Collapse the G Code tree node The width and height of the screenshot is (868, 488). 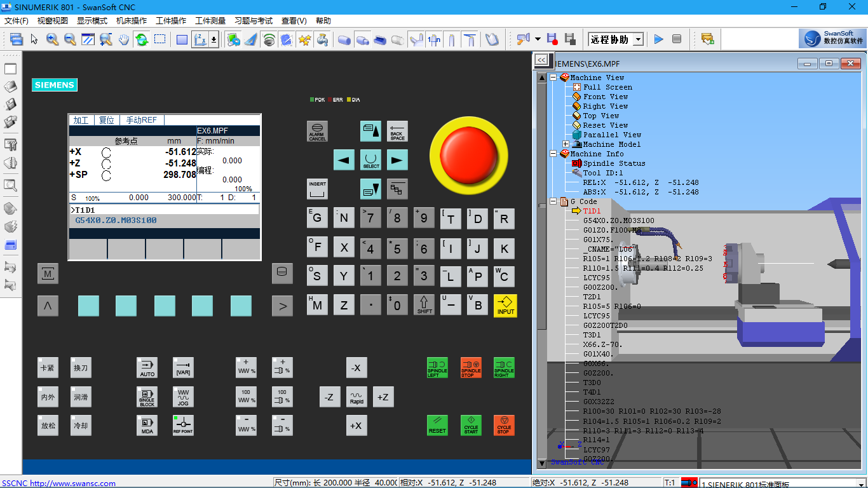coord(553,201)
